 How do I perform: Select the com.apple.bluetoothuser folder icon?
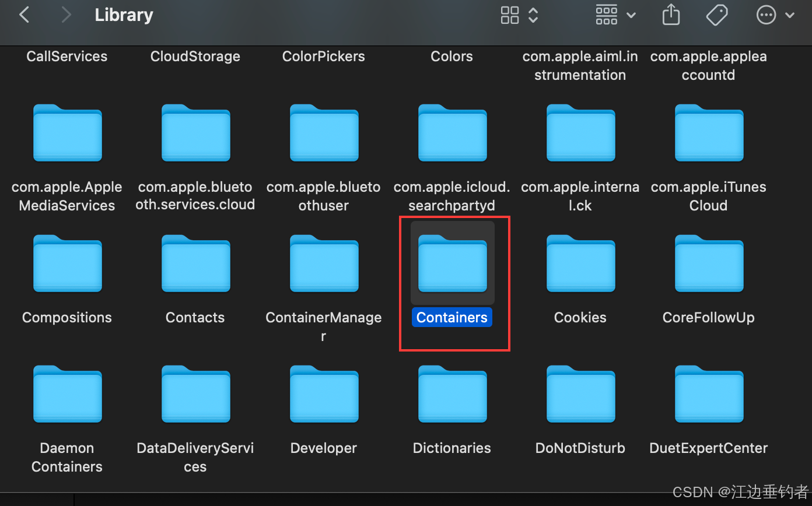324,132
